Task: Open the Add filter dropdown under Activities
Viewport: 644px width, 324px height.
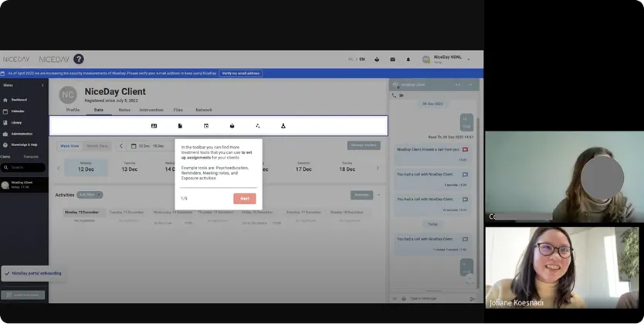Action: 90,195
